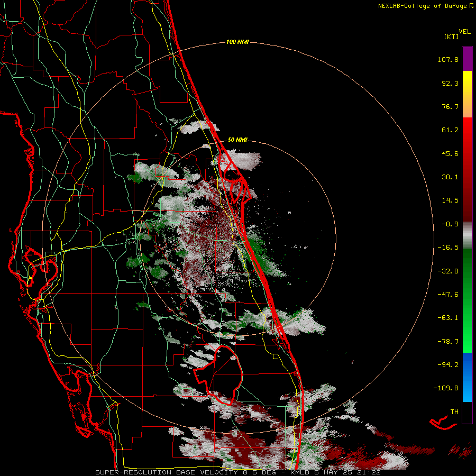This screenshot has height=476, width=476.
Task: Select the 61.2 velocity scale value
Action: click(450, 130)
